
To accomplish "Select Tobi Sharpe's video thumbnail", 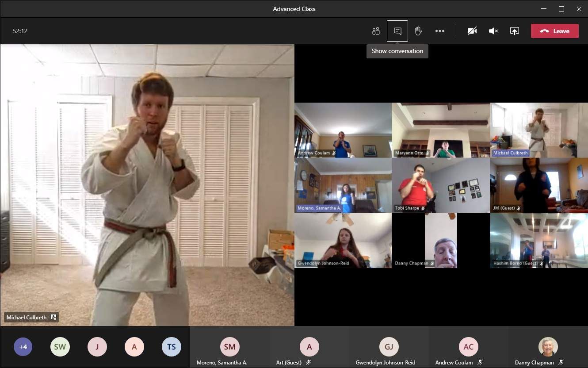I will pyautogui.click(x=440, y=185).
